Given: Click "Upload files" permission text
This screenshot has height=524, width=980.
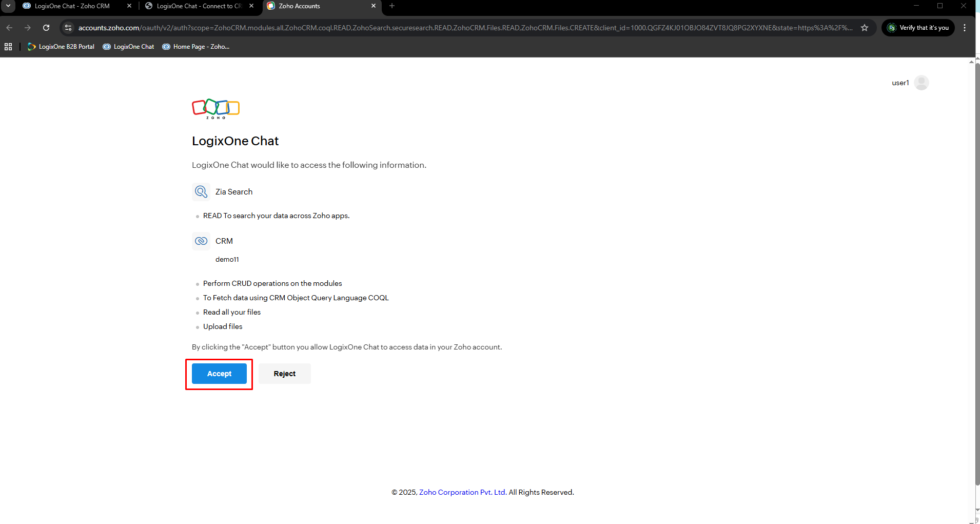Looking at the screenshot, I should [x=223, y=326].
